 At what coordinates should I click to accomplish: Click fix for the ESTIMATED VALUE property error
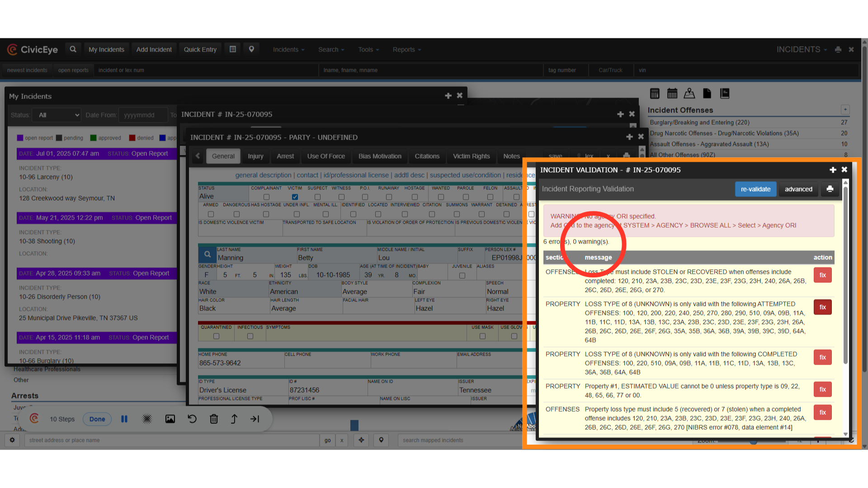coord(823,389)
